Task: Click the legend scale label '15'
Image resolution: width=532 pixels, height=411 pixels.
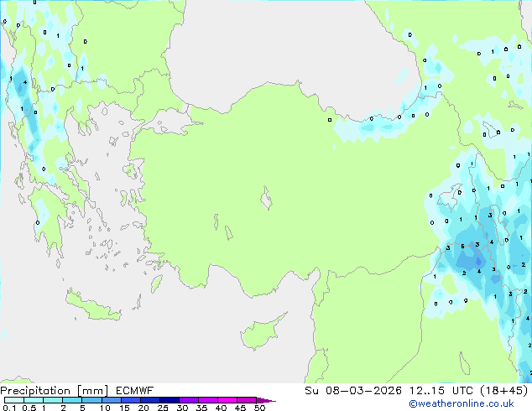Action: point(124,408)
